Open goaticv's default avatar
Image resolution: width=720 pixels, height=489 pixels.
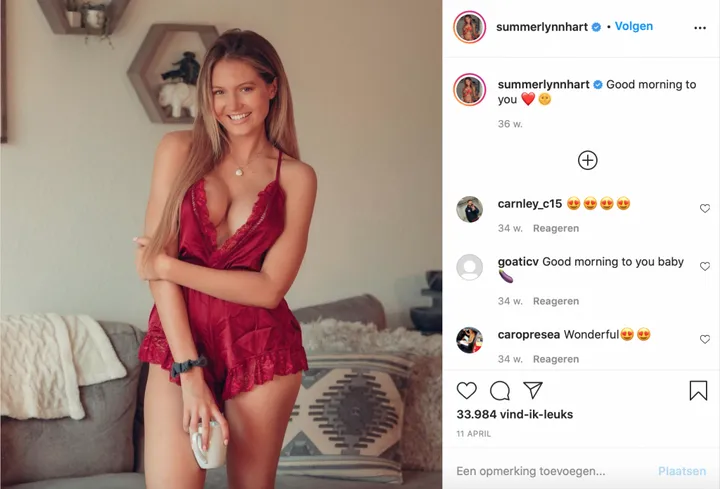(x=469, y=267)
